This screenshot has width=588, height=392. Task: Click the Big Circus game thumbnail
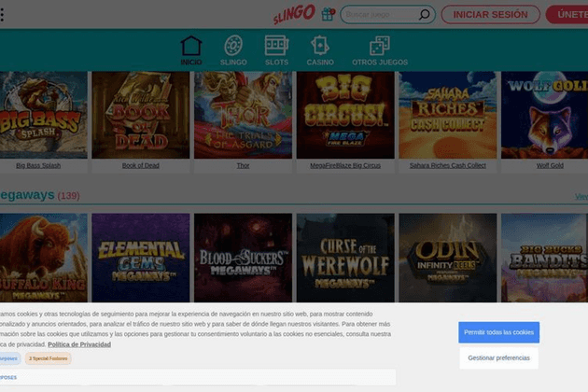tap(345, 115)
